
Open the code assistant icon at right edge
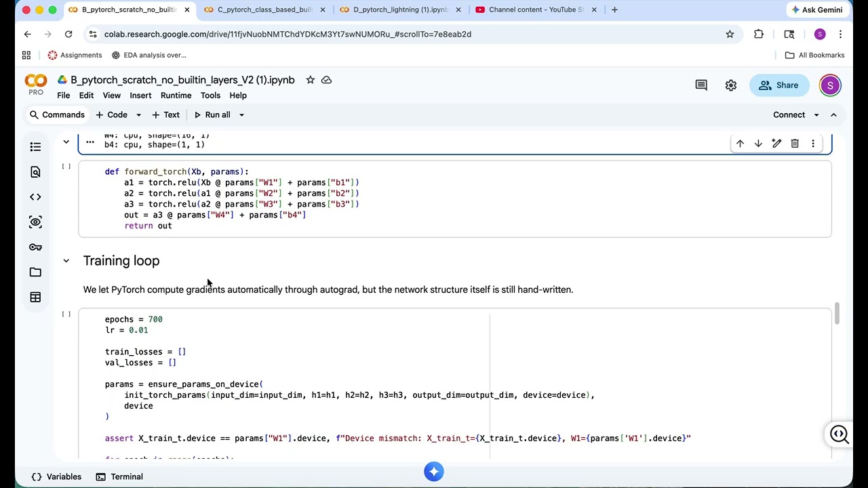(x=840, y=434)
